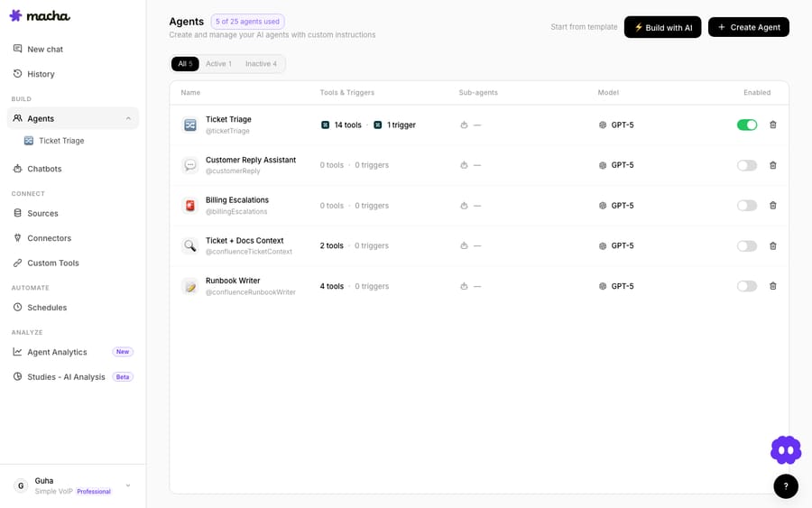Click the Professional plan badge
The width and height of the screenshot is (812, 508).
tap(94, 492)
